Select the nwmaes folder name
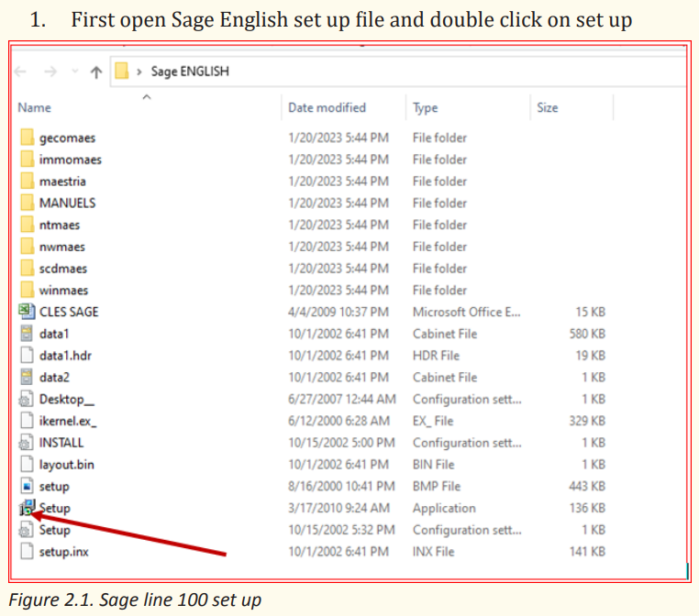Viewport: 699px width, 616px height. tap(62, 247)
